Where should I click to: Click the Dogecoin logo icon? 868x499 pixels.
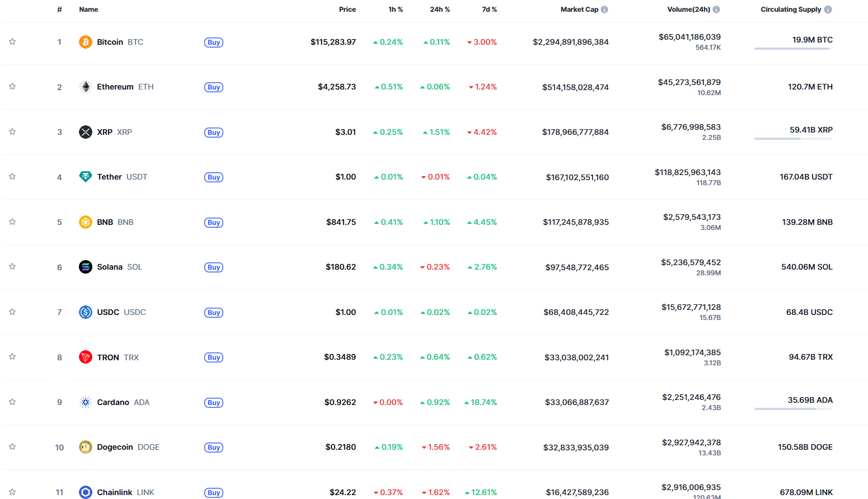click(x=85, y=447)
